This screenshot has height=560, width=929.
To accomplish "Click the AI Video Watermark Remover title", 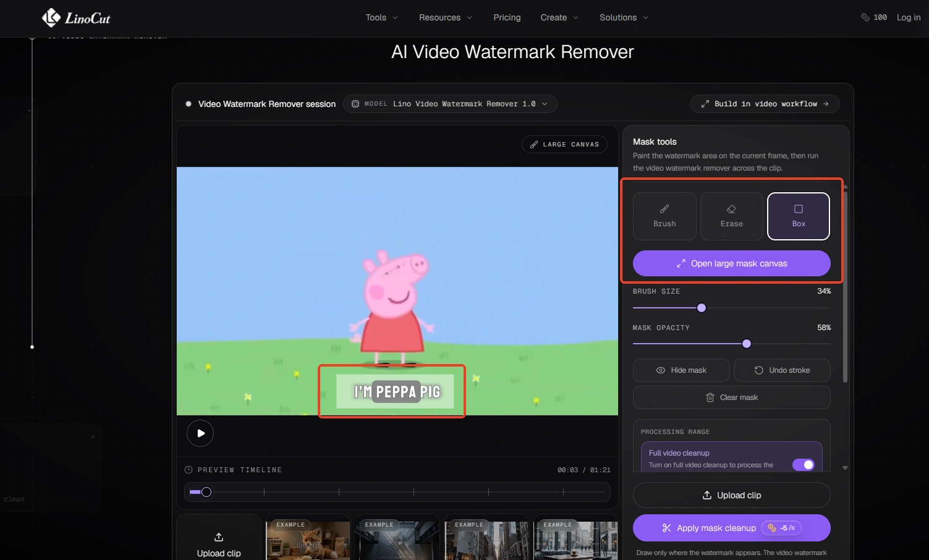I will [512, 52].
